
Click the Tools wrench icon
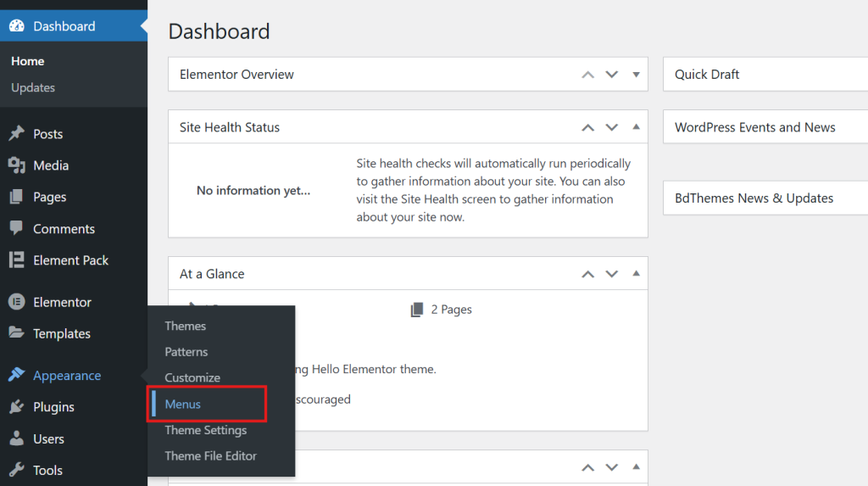(16, 470)
